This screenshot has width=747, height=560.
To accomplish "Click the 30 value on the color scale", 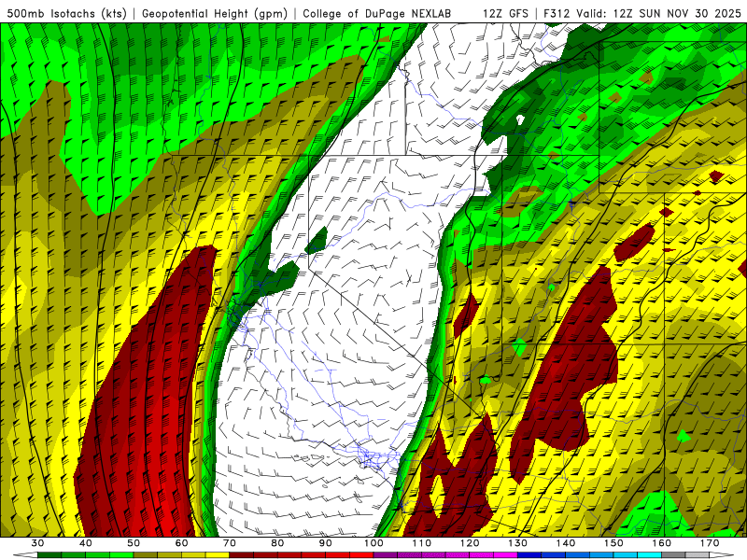I will [37, 543].
